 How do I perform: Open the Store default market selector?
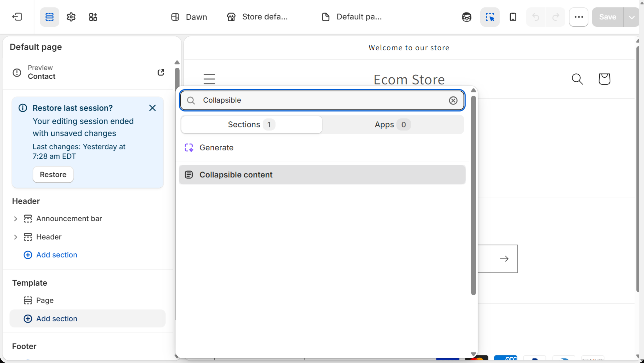(x=257, y=17)
